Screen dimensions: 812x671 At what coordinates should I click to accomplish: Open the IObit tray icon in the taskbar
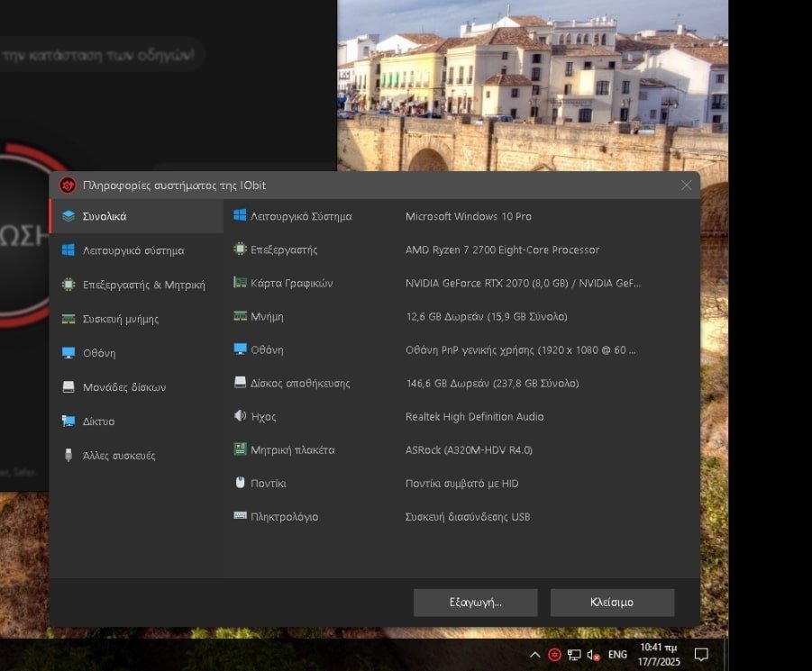tap(554, 655)
